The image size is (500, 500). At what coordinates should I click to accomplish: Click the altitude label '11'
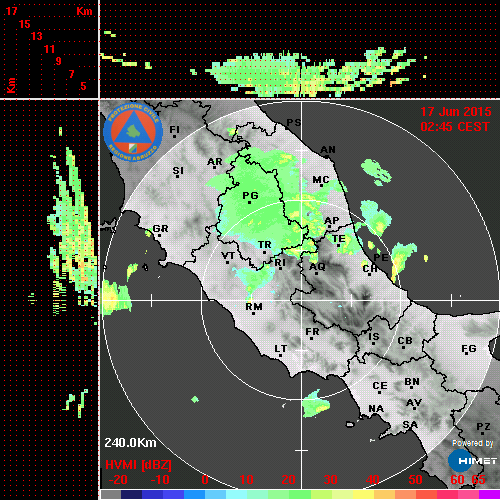click(x=49, y=49)
